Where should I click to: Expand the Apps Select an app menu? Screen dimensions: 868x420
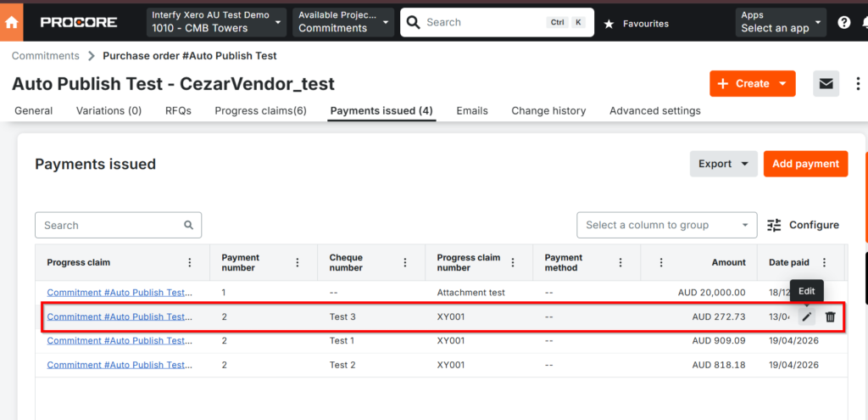coord(781,22)
